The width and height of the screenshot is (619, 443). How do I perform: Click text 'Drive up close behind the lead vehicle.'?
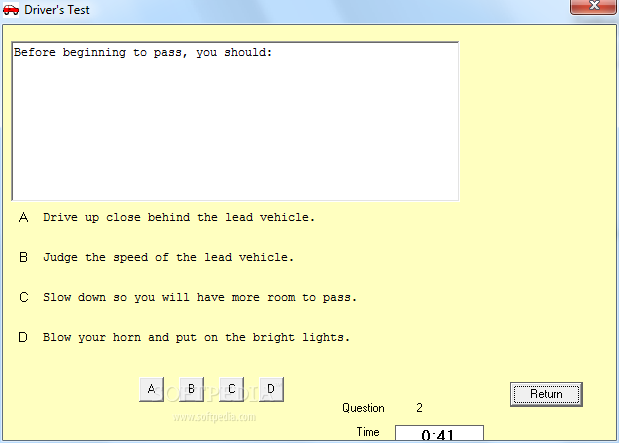[179, 218]
